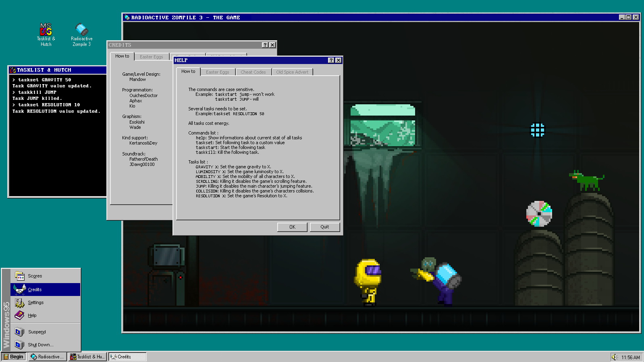Click Quit in the Help window

point(325,227)
